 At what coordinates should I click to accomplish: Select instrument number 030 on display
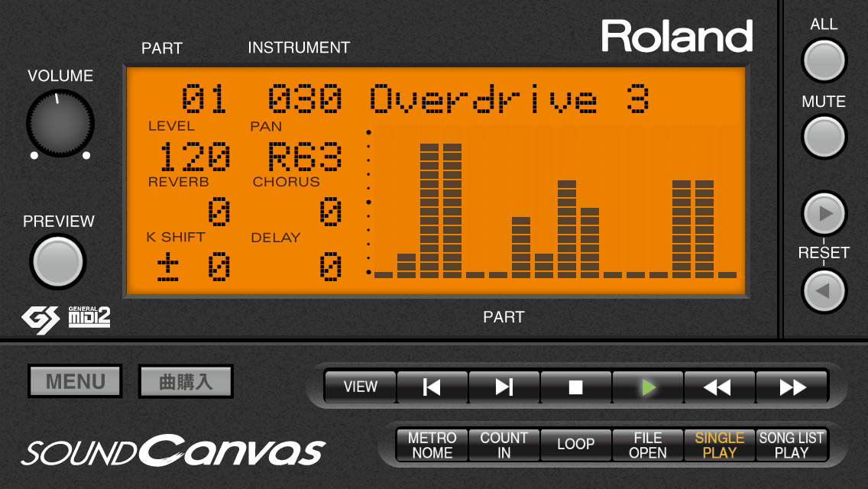(x=304, y=99)
